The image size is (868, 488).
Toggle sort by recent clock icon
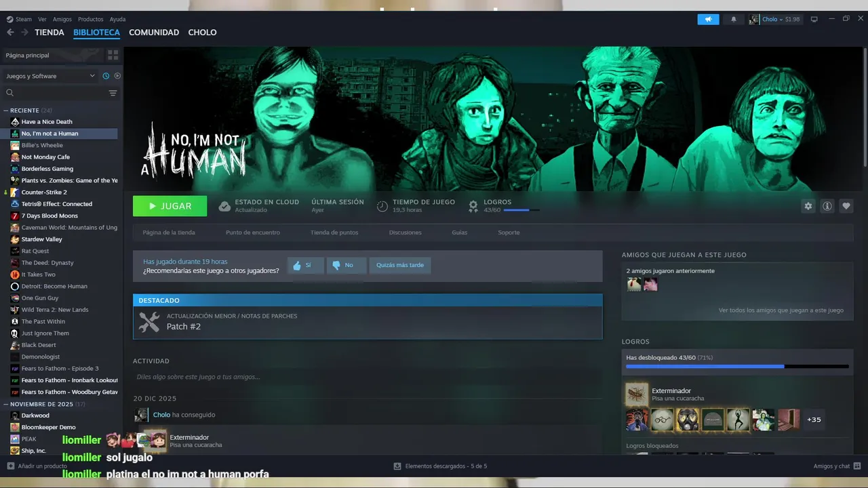click(x=106, y=76)
